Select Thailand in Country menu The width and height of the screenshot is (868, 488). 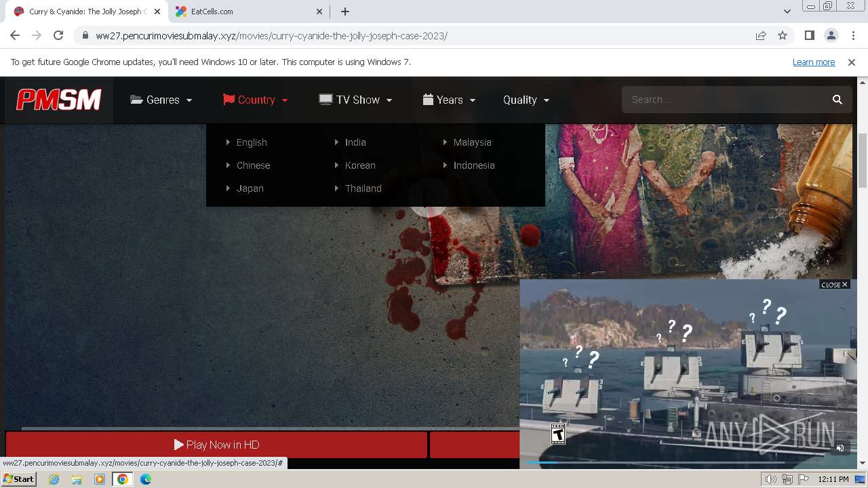pyautogui.click(x=363, y=188)
